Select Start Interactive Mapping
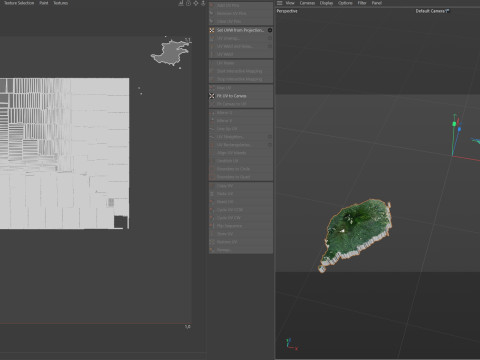 click(241, 71)
